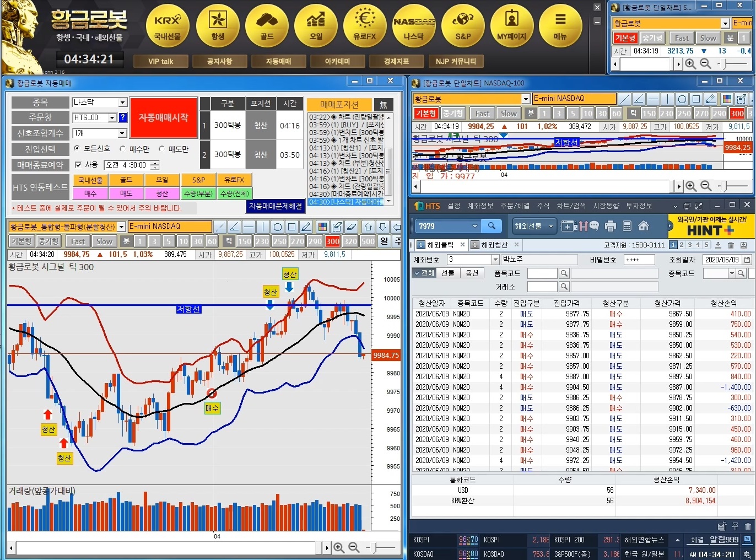
Task: Click the HTS search magnifier button
Action: [x=492, y=225]
